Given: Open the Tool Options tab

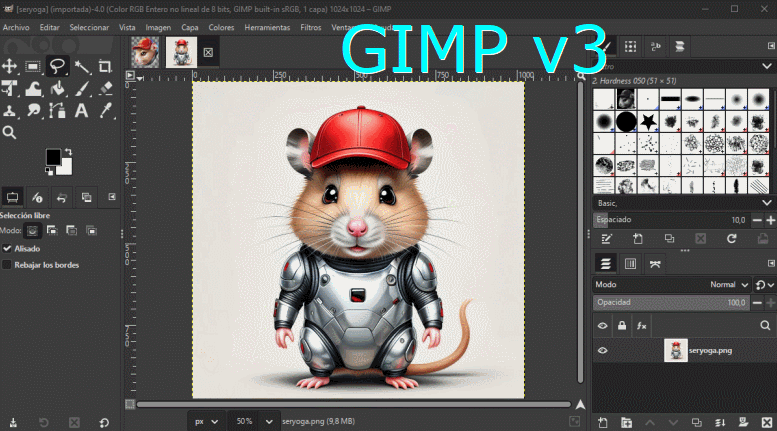Looking at the screenshot, I should (x=12, y=197).
